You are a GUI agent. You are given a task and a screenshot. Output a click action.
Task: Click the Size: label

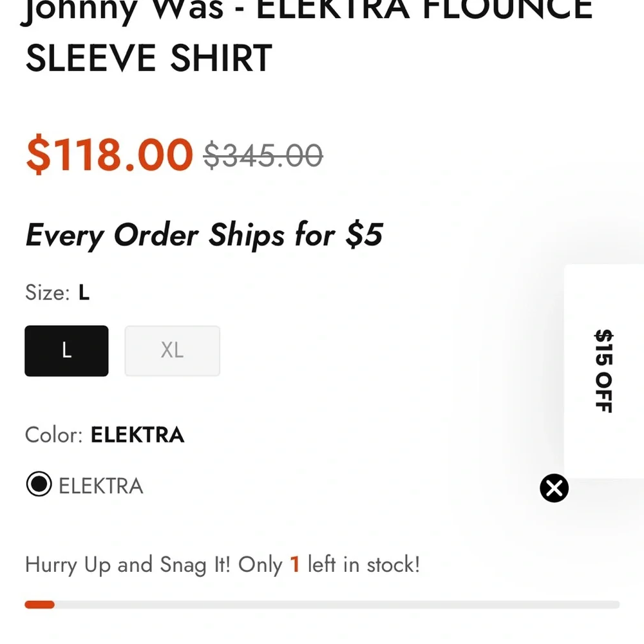point(47,292)
